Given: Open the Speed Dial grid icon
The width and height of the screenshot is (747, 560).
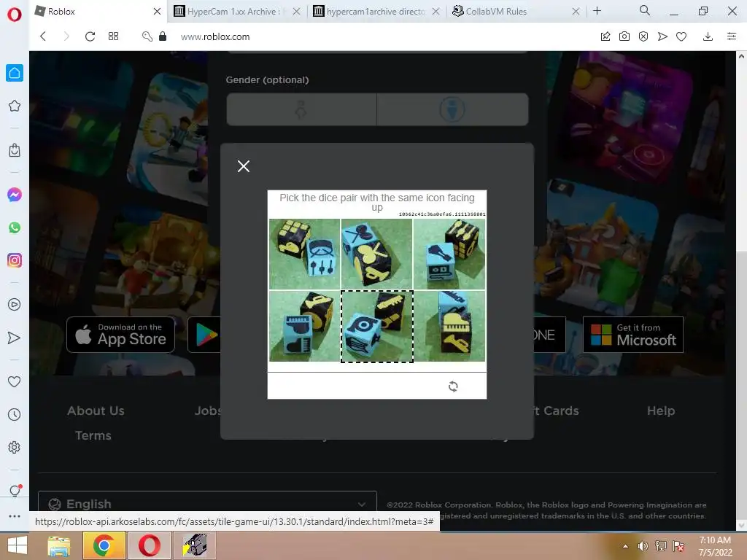Looking at the screenshot, I should [113, 36].
